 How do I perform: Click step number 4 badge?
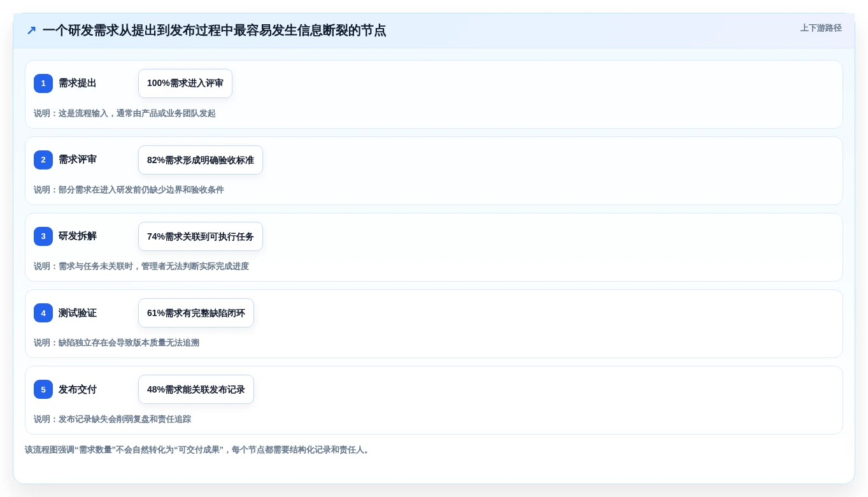(x=43, y=313)
